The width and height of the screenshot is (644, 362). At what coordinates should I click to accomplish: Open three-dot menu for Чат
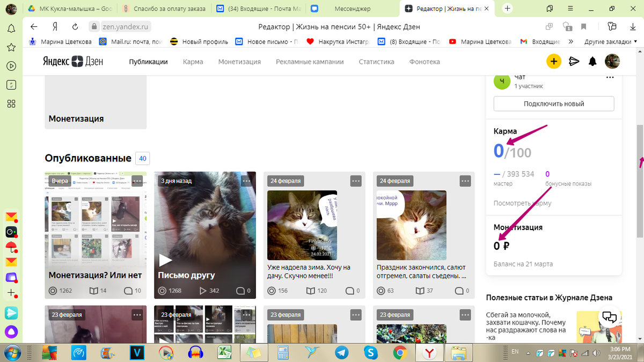(610, 78)
